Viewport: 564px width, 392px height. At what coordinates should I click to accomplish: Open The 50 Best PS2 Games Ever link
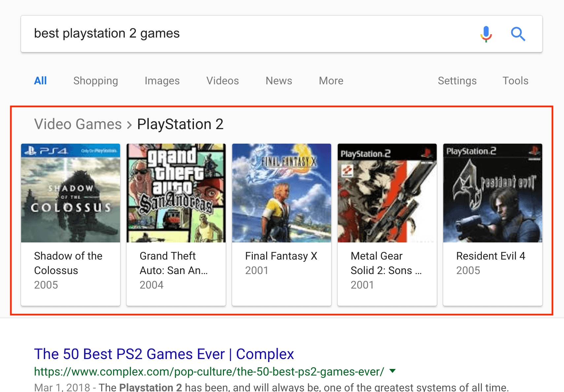coord(164,354)
